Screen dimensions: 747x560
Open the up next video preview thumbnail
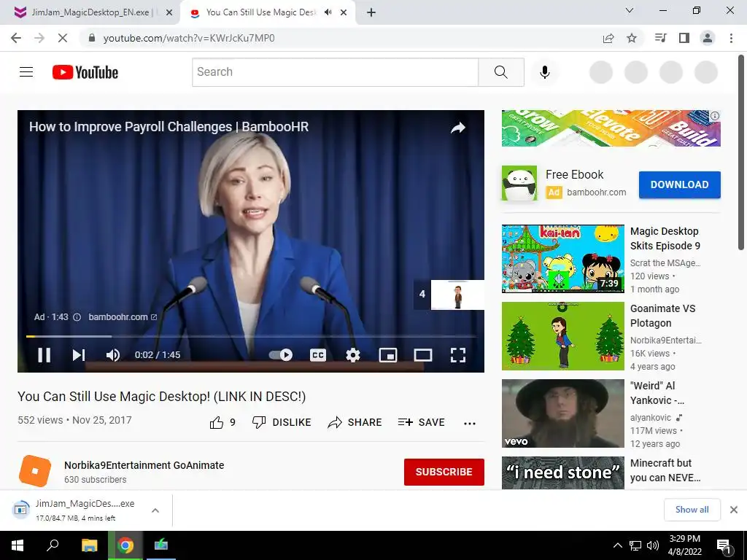coord(457,295)
